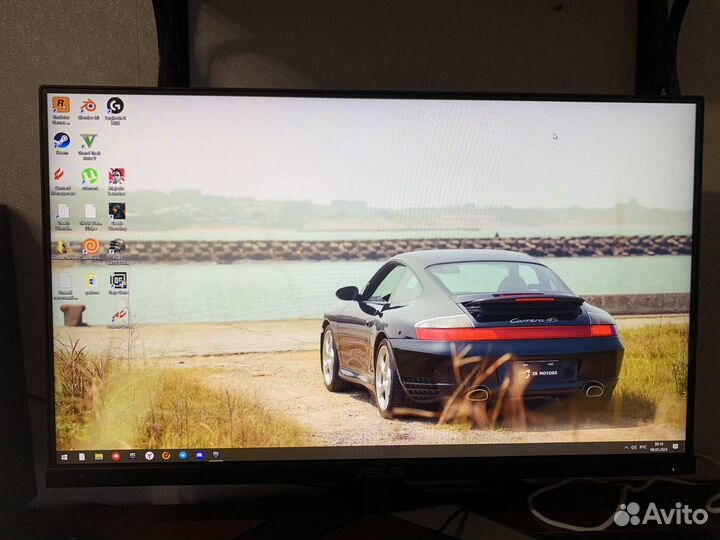Open the Rockstar Games Launcher desktop shortcut
The image size is (720, 540).
[x=61, y=110]
